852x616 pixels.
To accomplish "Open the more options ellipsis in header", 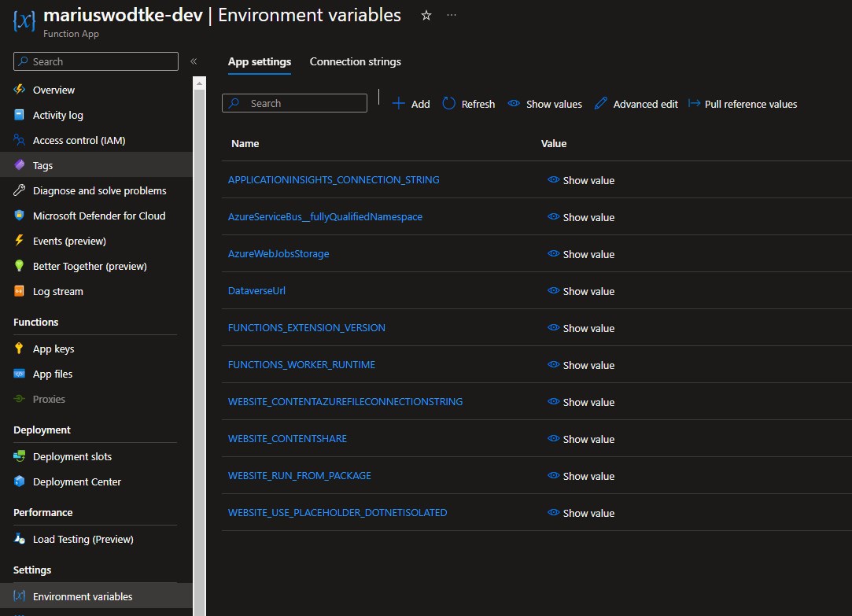I will pos(452,15).
